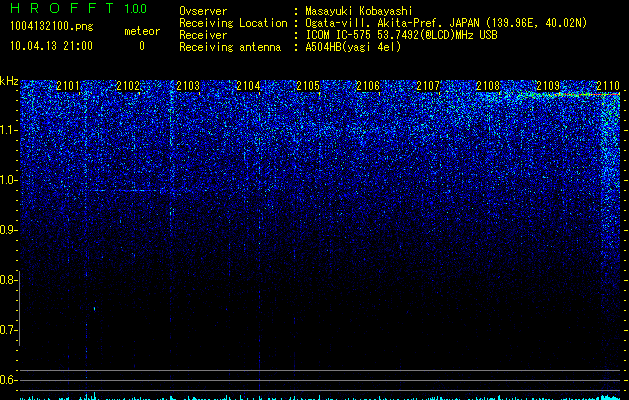This screenshot has width=629, height=400.
Task: Click the 2101 time marker
Action: [68, 86]
